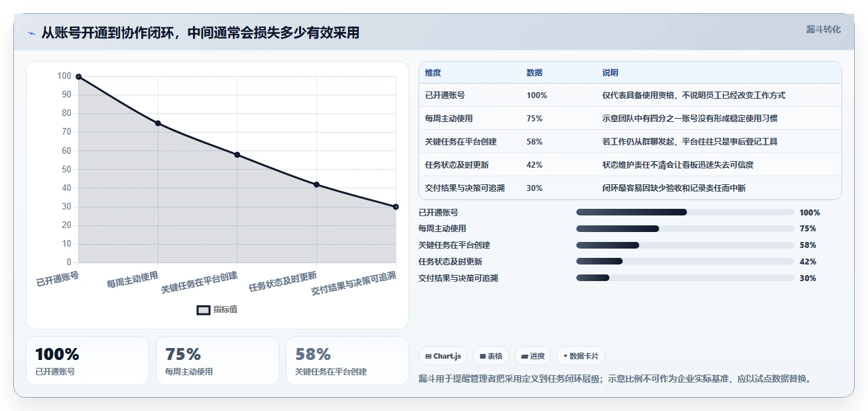Click the 30% label beside progress bar

(808, 278)
